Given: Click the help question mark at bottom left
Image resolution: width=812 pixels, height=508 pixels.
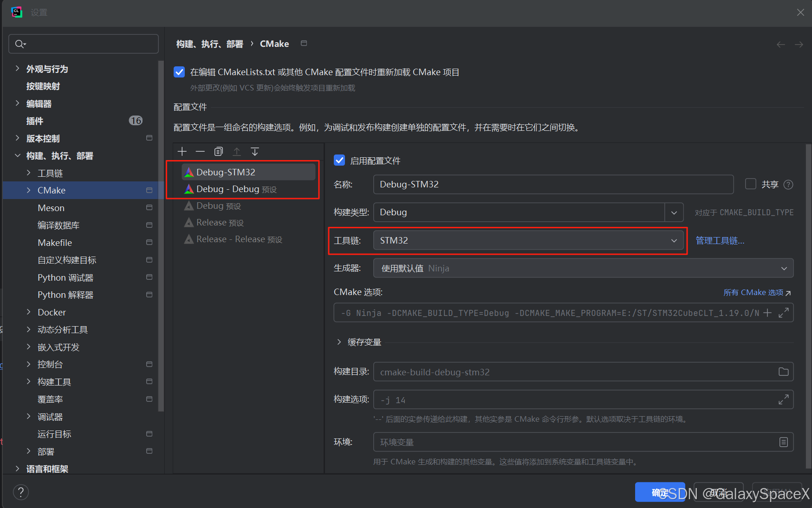Looking at the screenshot, I should (x=21, y=492).
